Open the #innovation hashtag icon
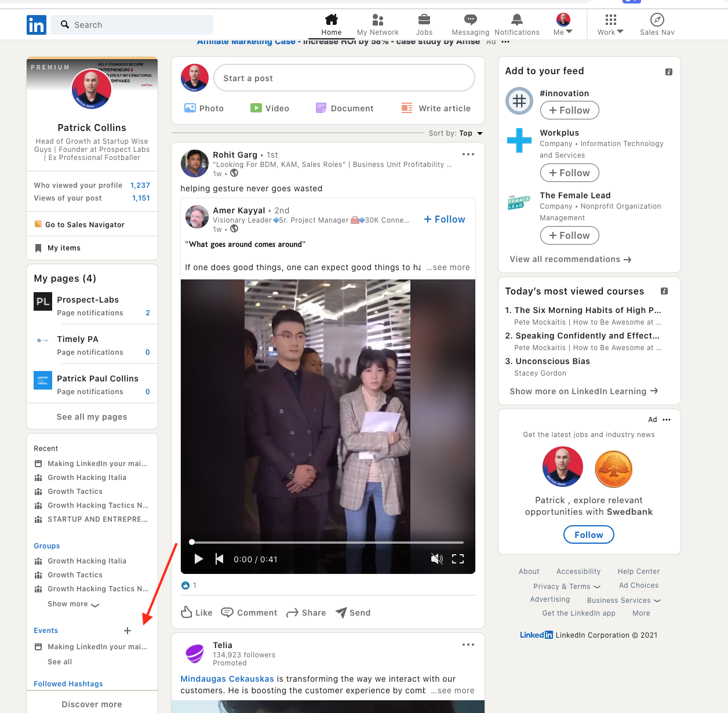The width and height of the screenshot is (728, 713). click(519, 101)
